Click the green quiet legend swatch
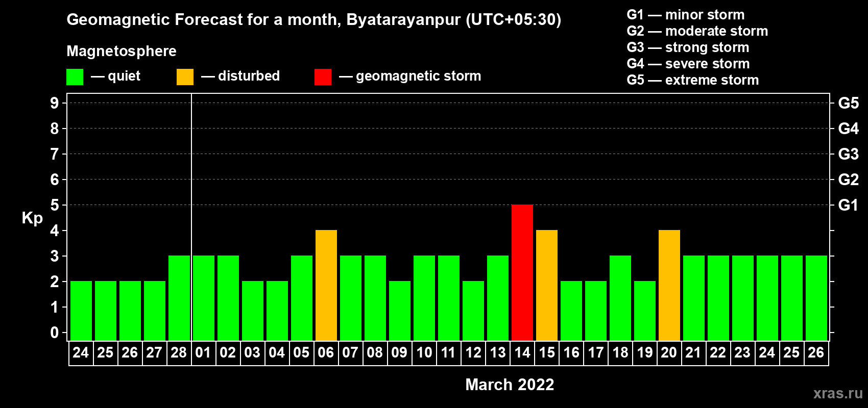The height and width of the screenshot is (408, 868). click(x=75, y=77)
